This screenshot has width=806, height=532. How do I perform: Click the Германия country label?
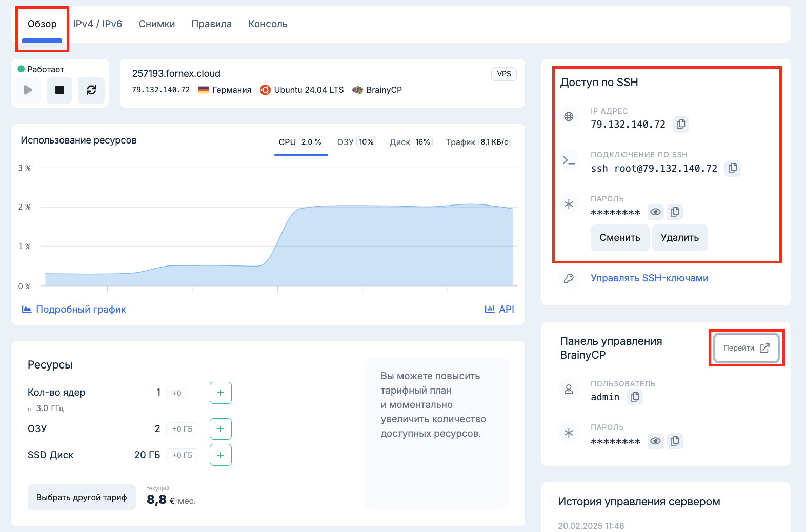pos(232,90)
